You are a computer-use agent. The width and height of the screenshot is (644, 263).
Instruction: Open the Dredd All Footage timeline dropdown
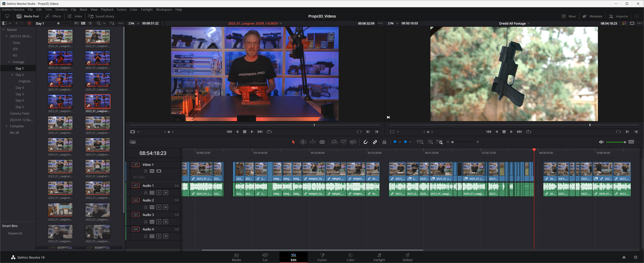(529, 23)
